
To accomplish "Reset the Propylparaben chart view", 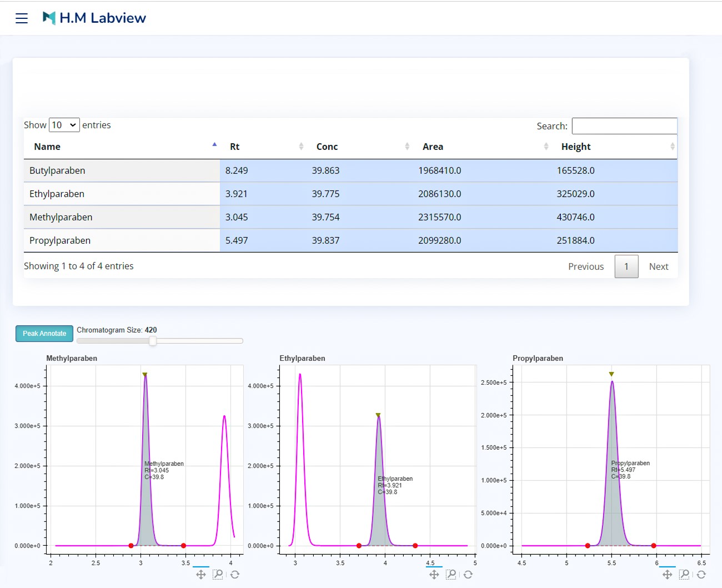I will point(701,575).
